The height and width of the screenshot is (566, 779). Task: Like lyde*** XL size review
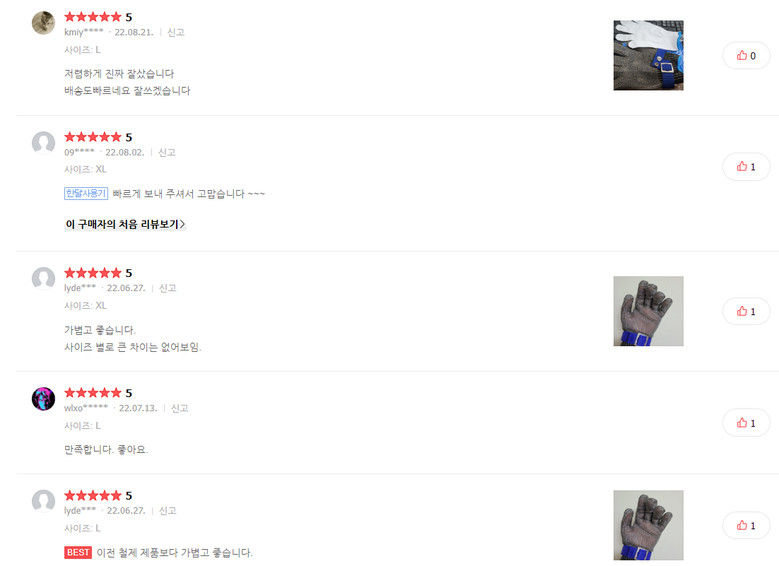(x=746, y=311)
